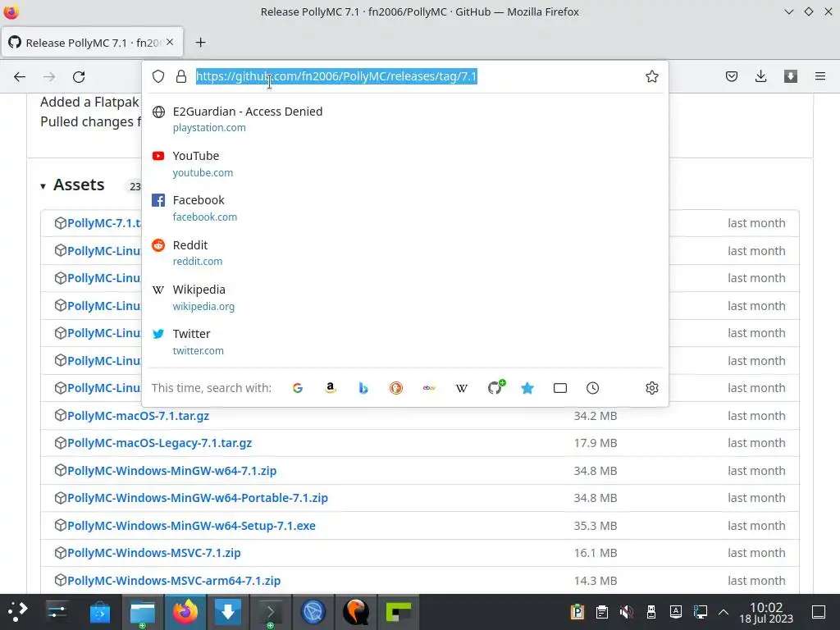This screenshot has height=630, width=840.
Task: Open the clock showing 10:02
Action: [766, 612]
